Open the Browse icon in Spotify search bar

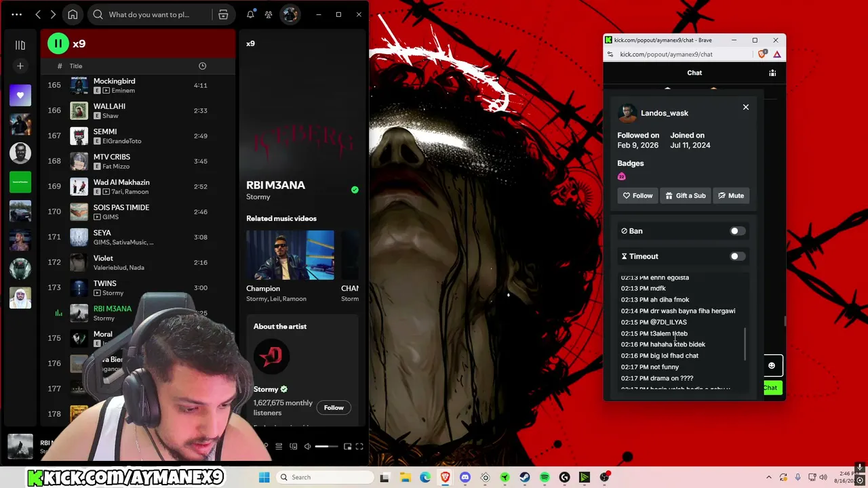223,14
